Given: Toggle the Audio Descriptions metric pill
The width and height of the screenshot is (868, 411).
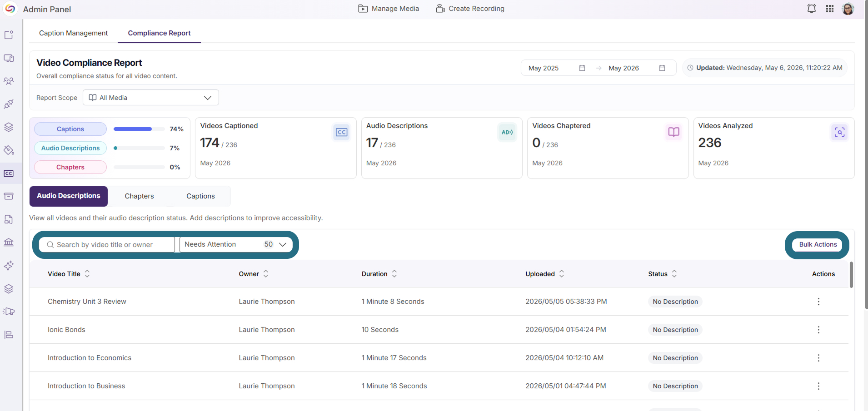Looking at the screenshot, I should (70, 148).
